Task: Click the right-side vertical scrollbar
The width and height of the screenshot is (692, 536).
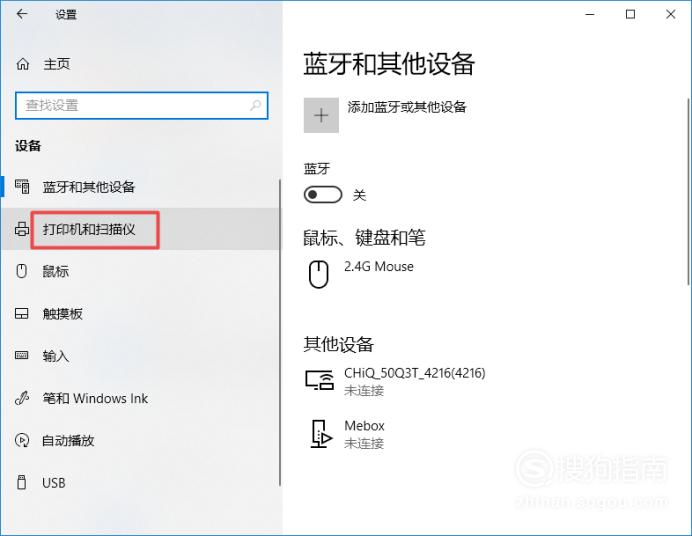Action: [688, 192]
